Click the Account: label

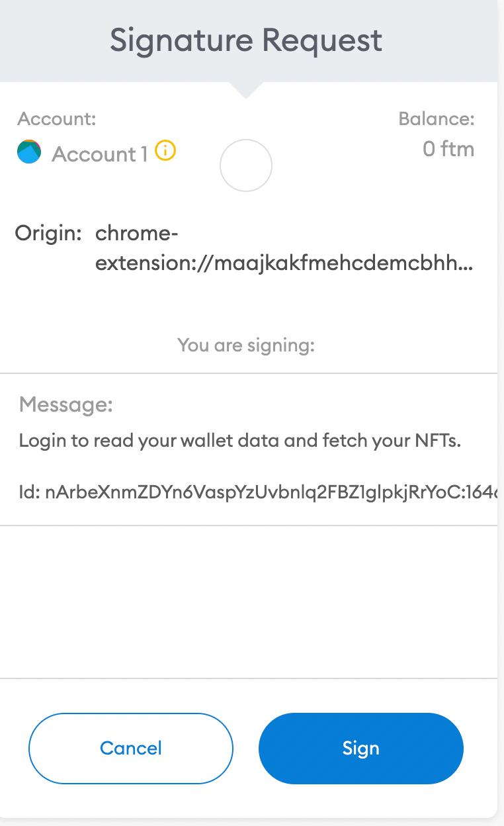click(x=57, y=119)
